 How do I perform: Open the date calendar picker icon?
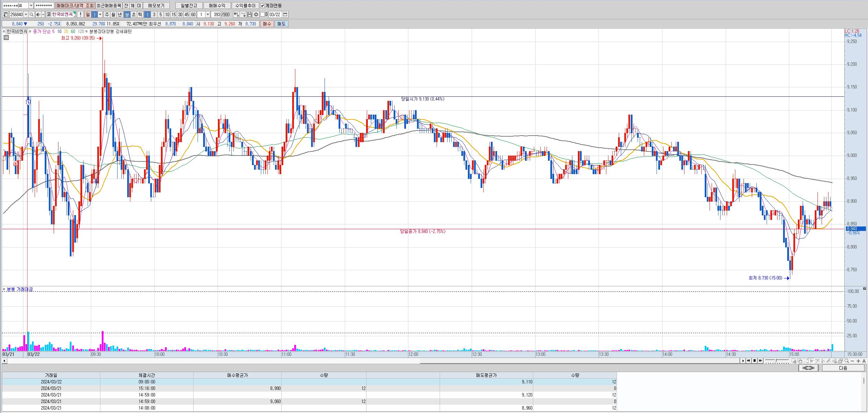285,14
